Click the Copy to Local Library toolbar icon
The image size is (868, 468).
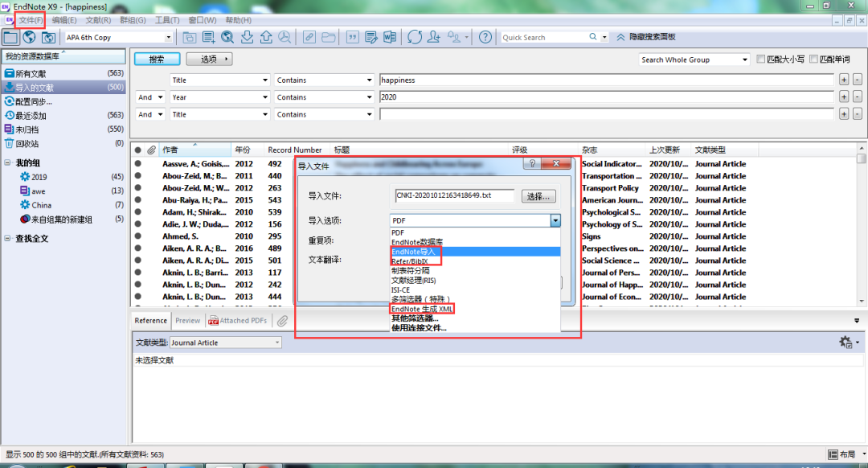click(x=190, y=37)
